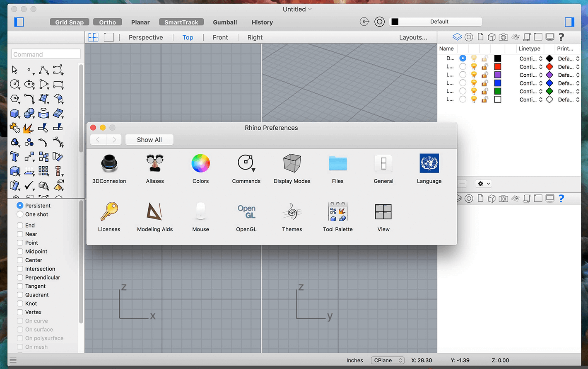This screenshot has width=588, height=369.
Task: Open the Files preferences pane
Action: [338, 169]
